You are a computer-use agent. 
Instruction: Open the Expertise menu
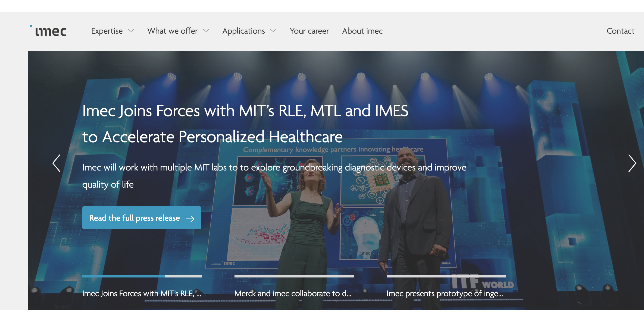[107, 31]
